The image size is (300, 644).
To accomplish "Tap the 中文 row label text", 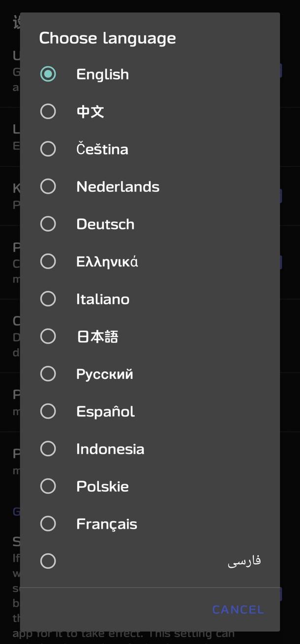I will (90, 111).
